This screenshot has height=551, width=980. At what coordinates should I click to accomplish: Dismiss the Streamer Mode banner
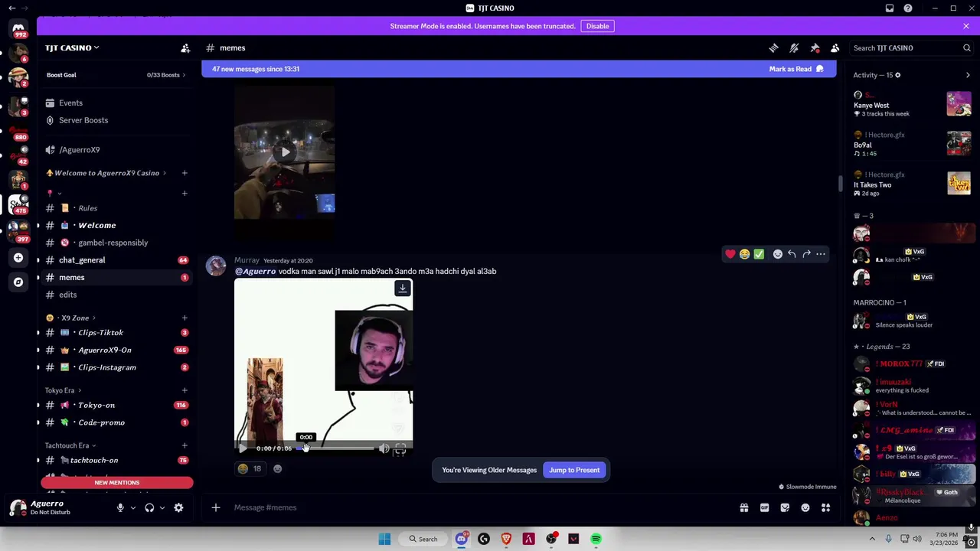point(966,26)
